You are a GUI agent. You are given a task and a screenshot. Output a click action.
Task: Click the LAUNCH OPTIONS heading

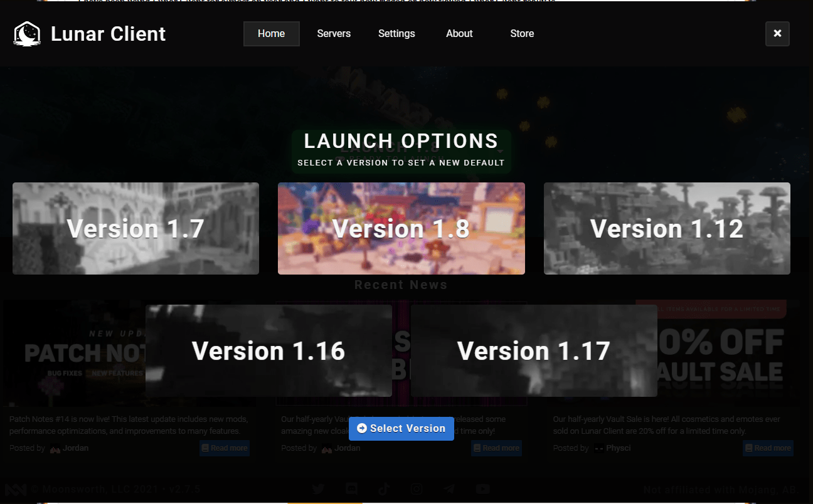coord(401,141)
